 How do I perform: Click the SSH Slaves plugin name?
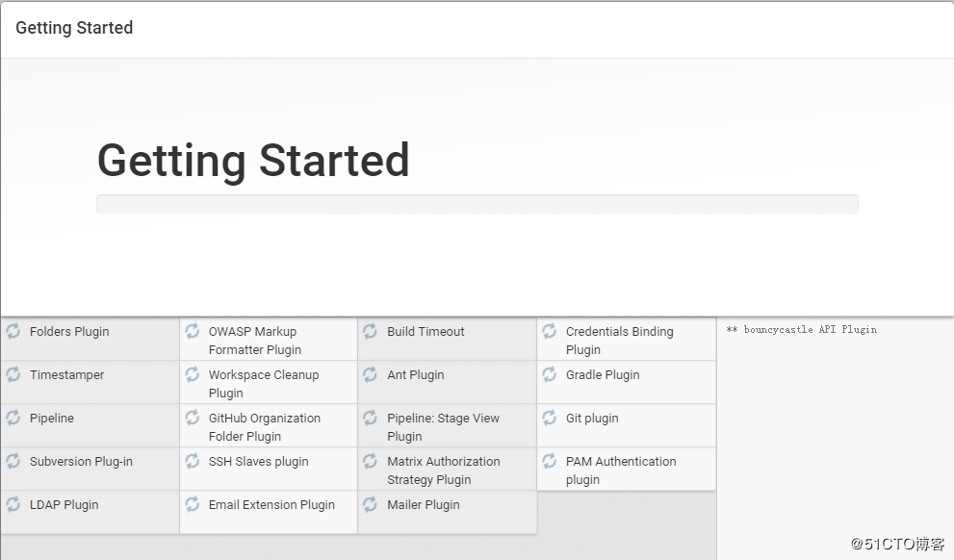[x=259, y=462]
